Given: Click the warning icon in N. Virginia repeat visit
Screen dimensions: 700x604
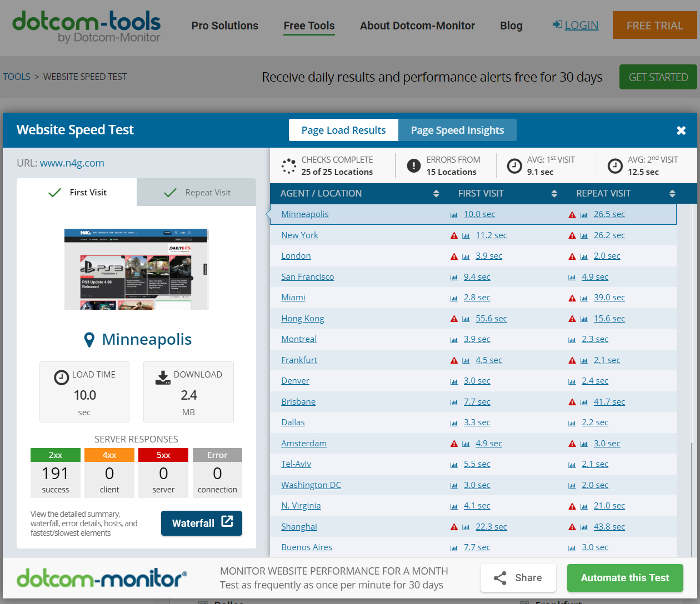Looking at the screenshot, I should tap(572, 506).
